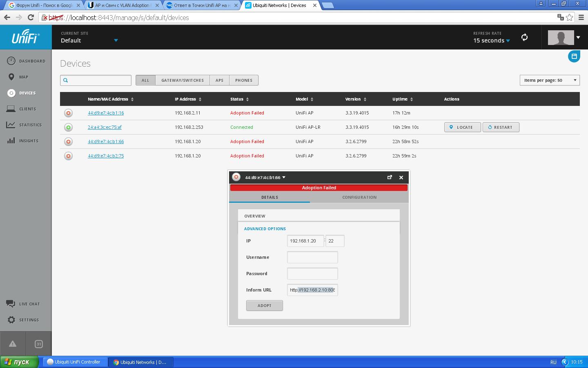Show only APs in device filter
Screen dimensions: 588x368
(x=219, y=80)
